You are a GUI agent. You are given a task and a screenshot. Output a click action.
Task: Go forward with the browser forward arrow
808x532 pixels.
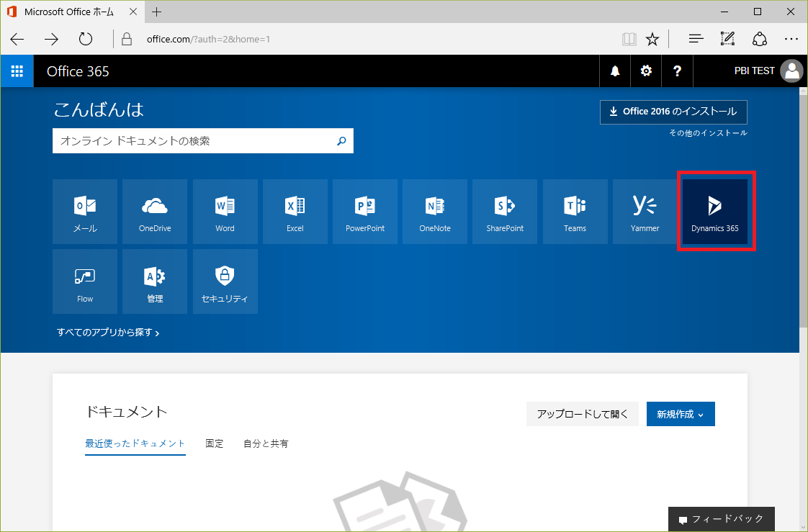click(51, 39)
